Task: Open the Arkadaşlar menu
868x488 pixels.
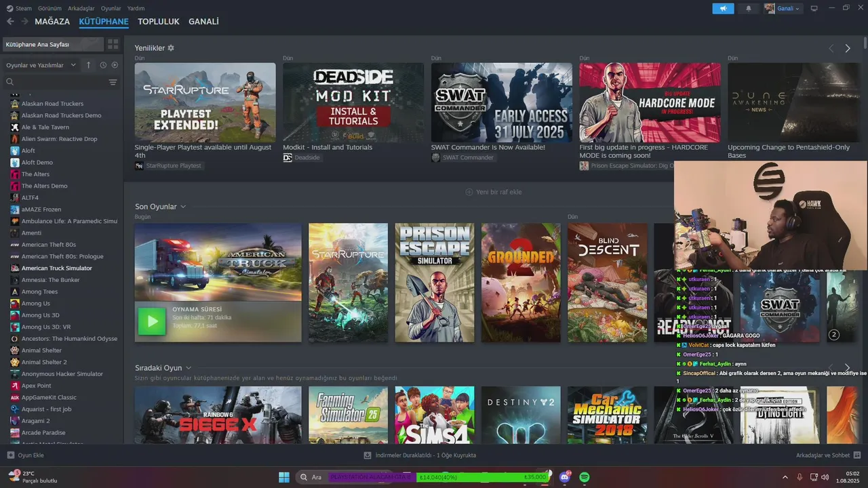Action: [x=81, y=8]
